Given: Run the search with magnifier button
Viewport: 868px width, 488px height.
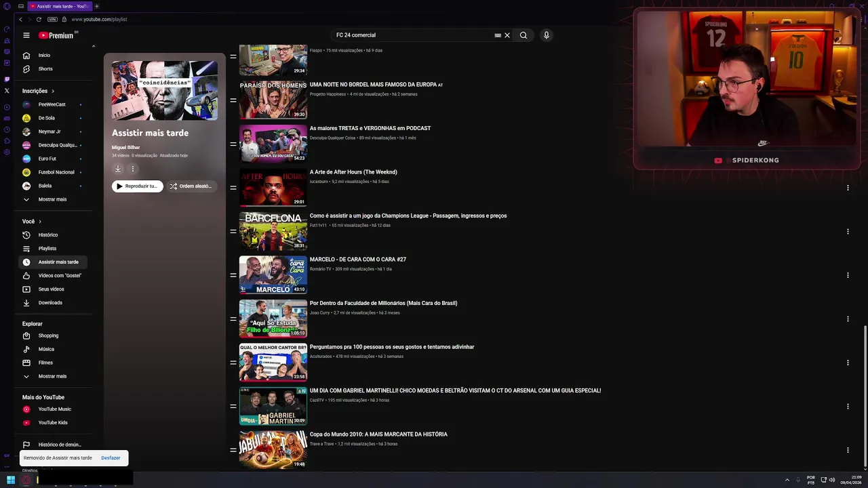Looking at the screenshot, I should point(524,35).
